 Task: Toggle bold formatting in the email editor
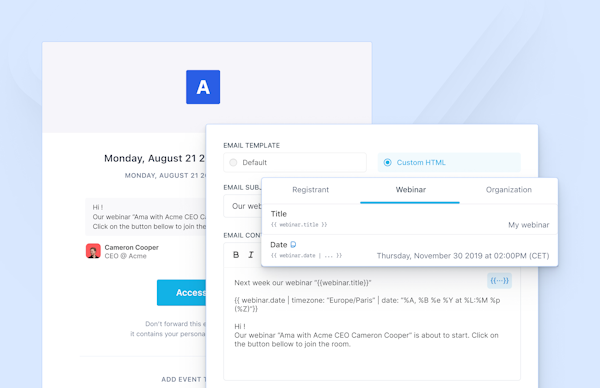(x=236, y=255)
